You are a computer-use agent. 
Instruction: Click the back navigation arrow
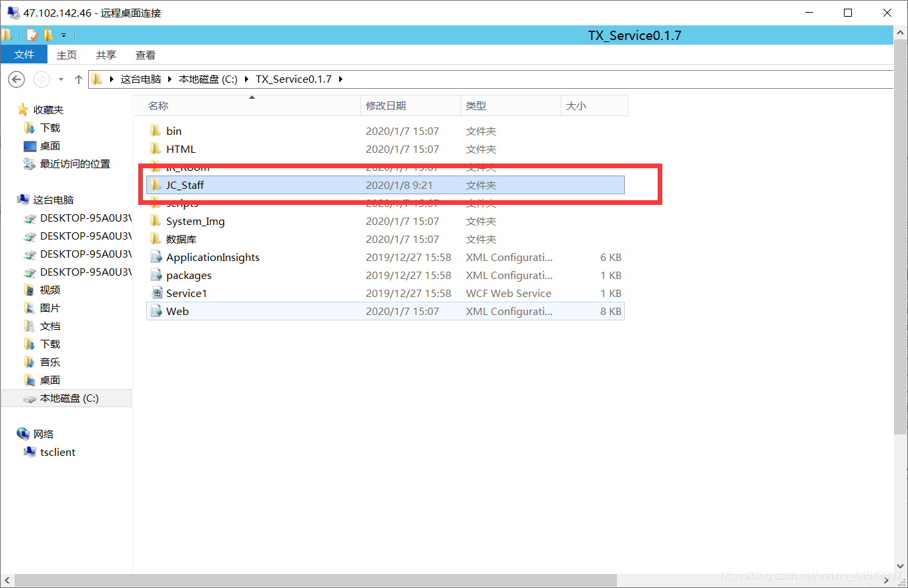(16, 79)
